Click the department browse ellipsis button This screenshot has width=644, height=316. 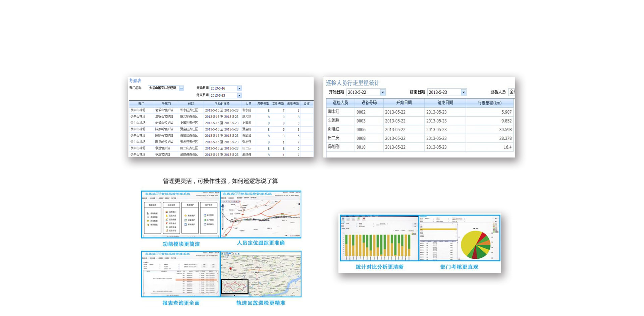181,88
